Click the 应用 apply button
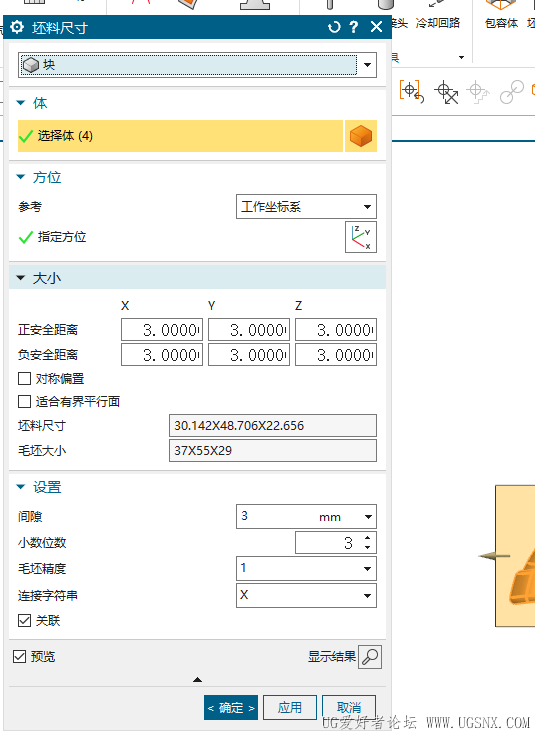 (290, 707)
